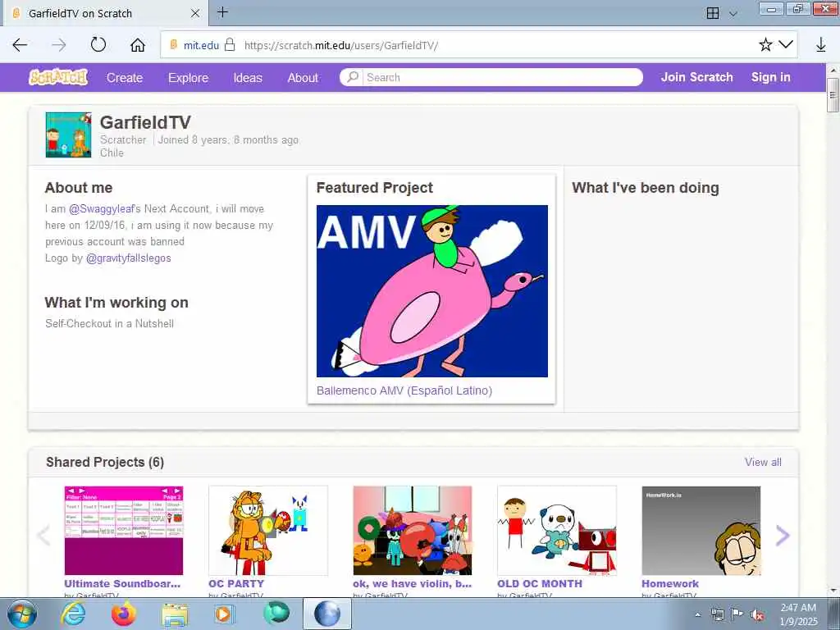Click the Action Center flag icon

pos(737,614)
